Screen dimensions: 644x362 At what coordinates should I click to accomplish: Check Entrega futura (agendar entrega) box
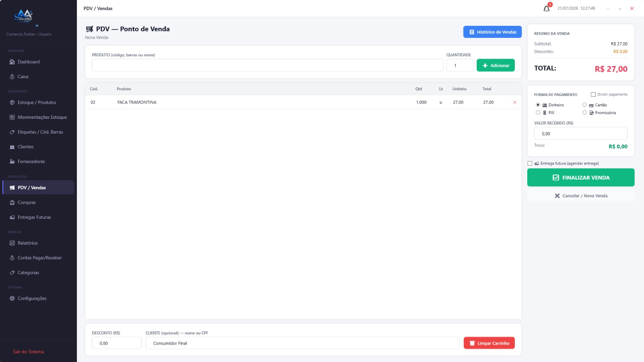[530, 163]
